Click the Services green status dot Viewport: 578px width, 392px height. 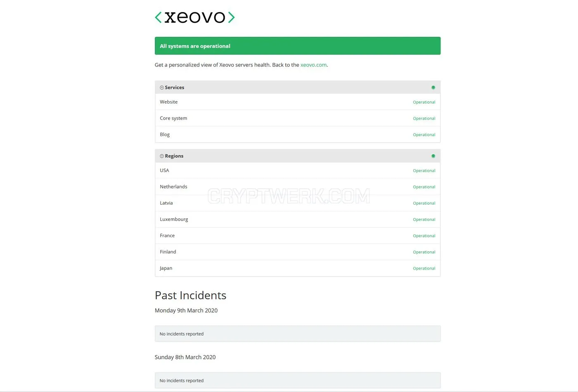[433, 87]
